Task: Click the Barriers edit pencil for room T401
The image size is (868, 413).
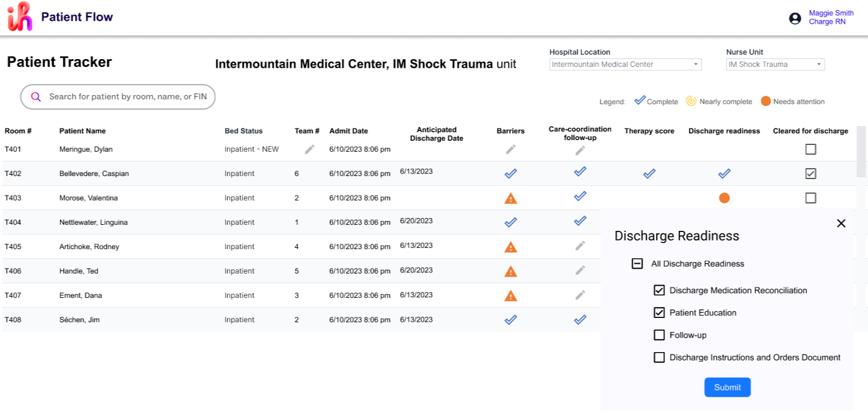Action: point(511,149)
